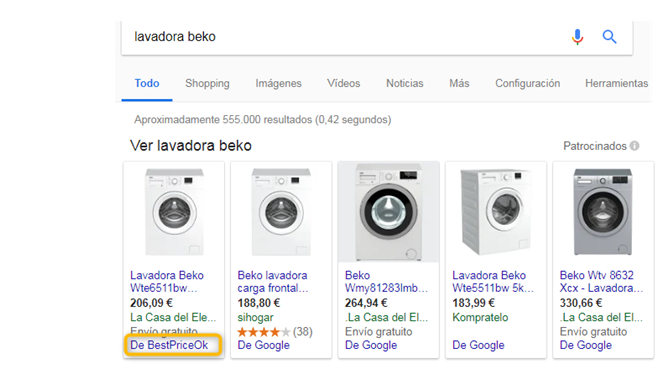Follow the De BestPriceOk link
Image resolution: width=669 pixels, height=365 pixels.
169,345
